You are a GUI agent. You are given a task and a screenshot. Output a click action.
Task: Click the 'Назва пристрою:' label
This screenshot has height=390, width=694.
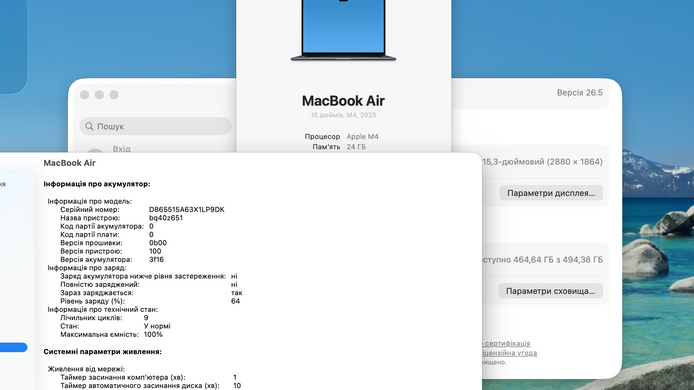tap(90, 218)
